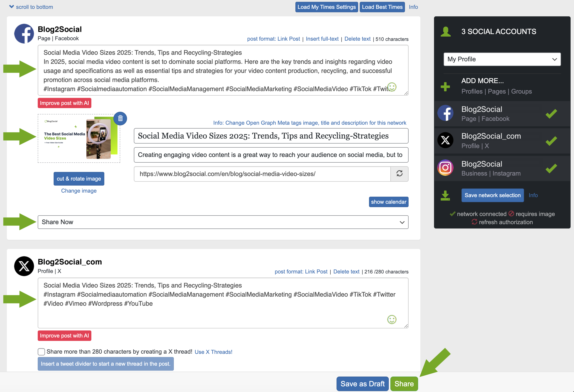Screen dimensions: 574x392
Task: Click the Facebook logo on the Blog2Social post card
Action: [x=24, y=34]
